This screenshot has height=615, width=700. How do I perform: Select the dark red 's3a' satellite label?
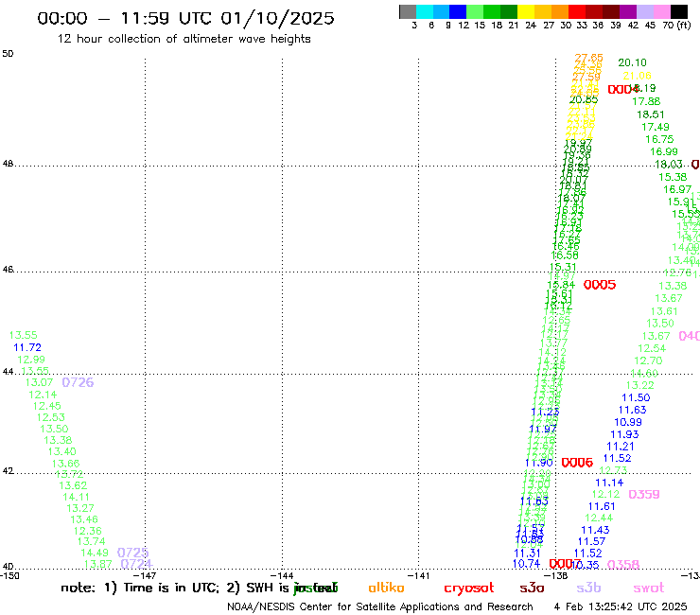coord(532,588)
